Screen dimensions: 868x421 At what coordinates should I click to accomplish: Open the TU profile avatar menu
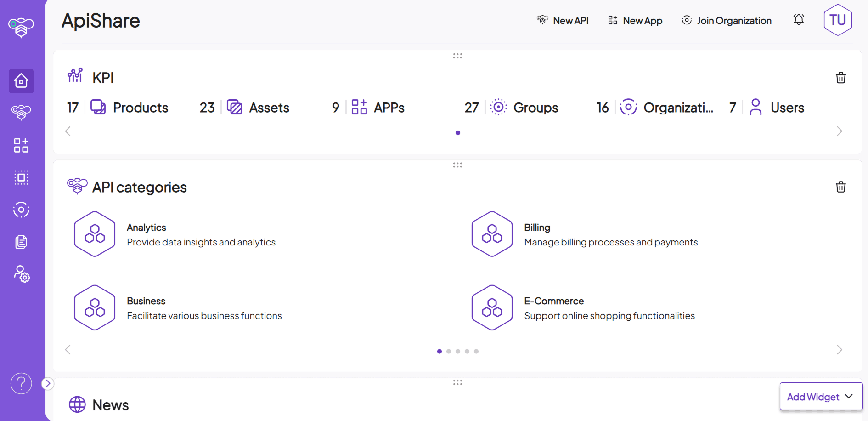(x=838, y=20)
